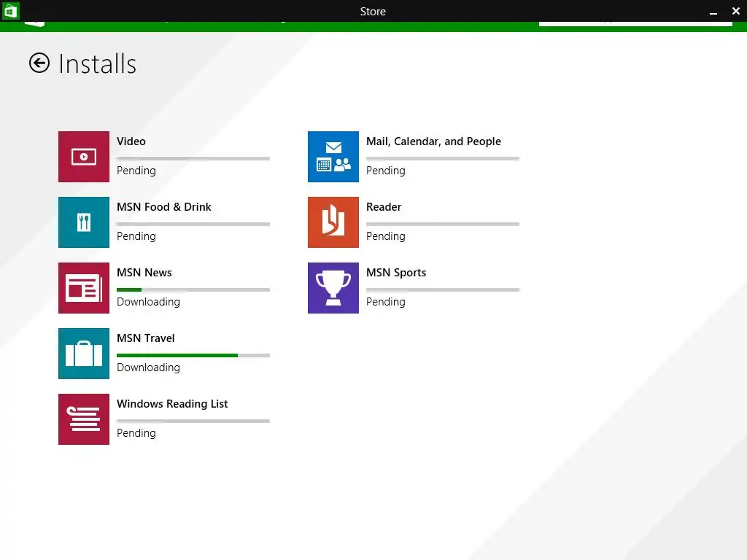Open the Reader app icon

(333, 222)
